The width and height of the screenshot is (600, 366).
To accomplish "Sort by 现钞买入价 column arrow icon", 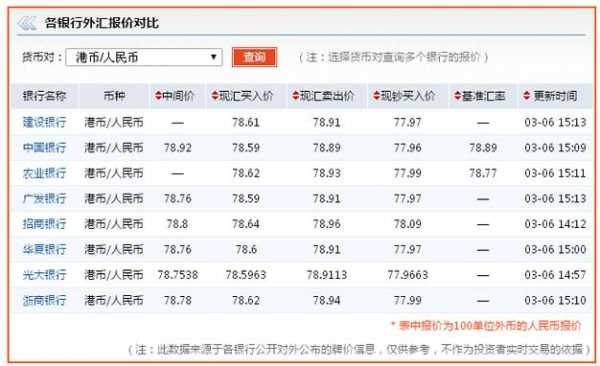I will [377, 96].
